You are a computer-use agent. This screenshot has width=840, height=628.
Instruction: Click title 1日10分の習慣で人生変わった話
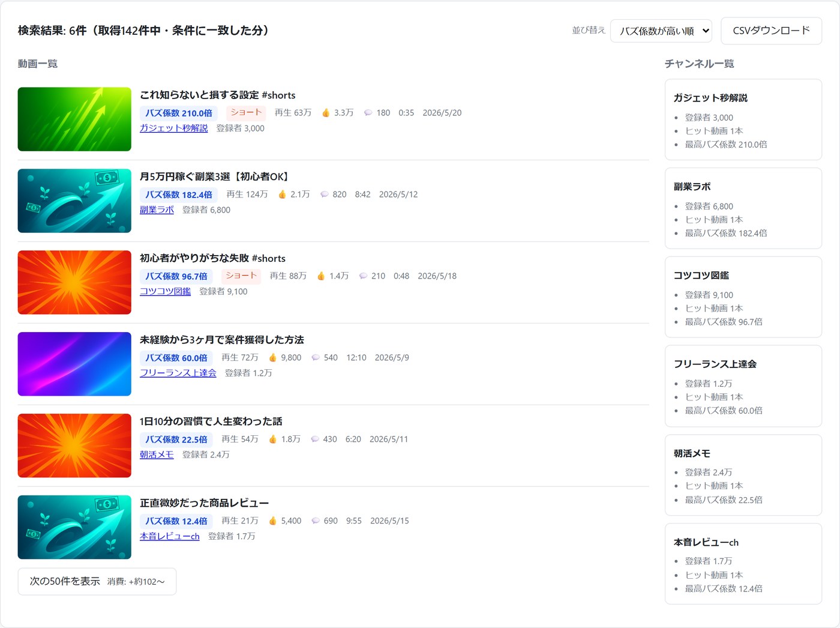click(211, 421)
